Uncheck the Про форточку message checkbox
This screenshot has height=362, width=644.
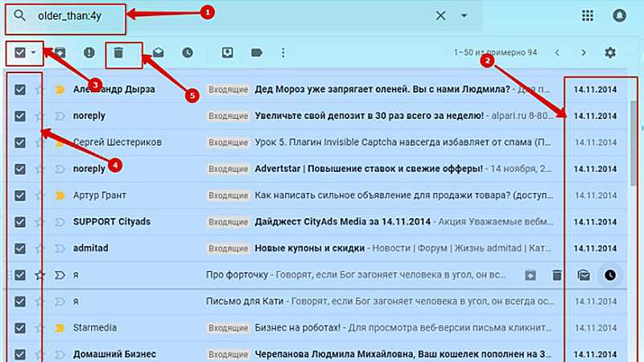[x=19, y=275]
